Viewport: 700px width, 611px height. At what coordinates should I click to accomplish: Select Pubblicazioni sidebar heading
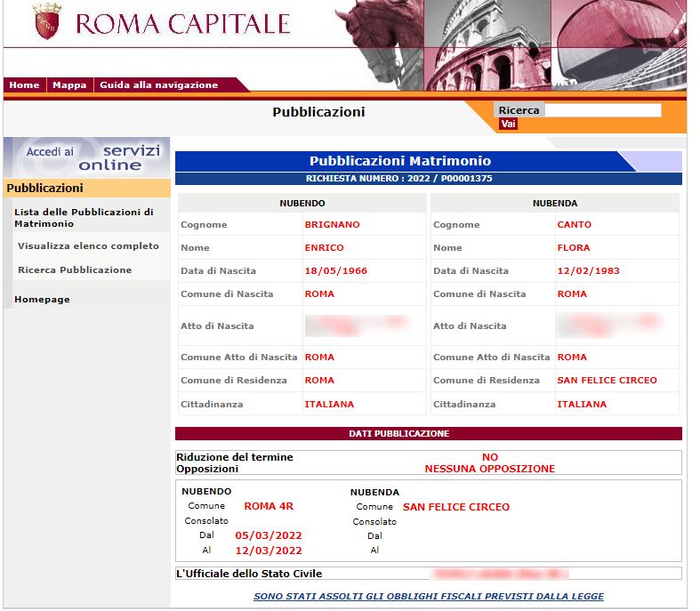(x=87, y=188)
